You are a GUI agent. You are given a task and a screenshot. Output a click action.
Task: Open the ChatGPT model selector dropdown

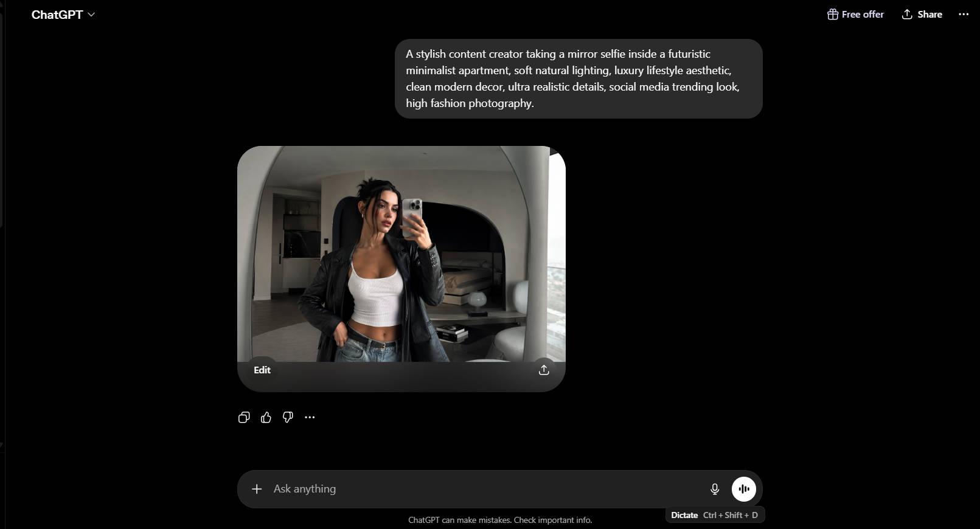[63, 15]
